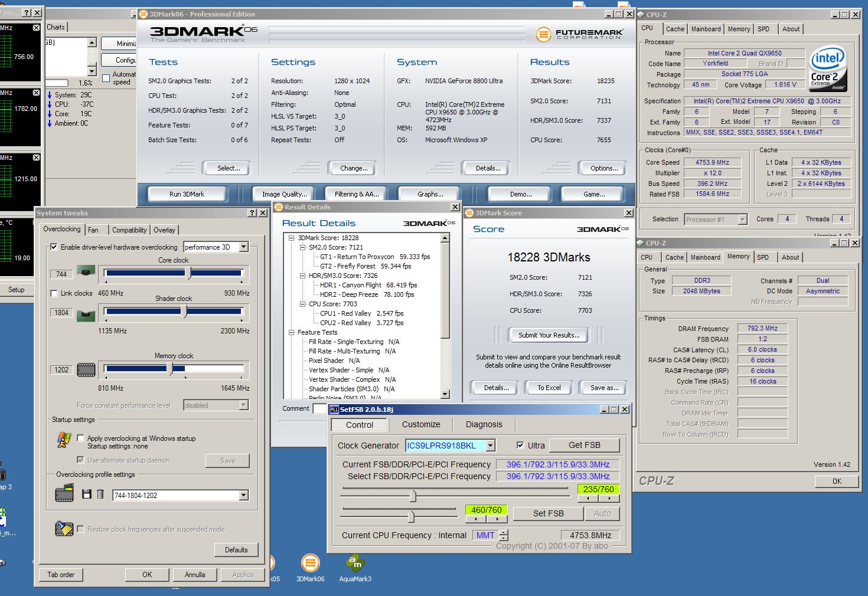
Task: Click the Run 3DMark button
Action: 187,194
